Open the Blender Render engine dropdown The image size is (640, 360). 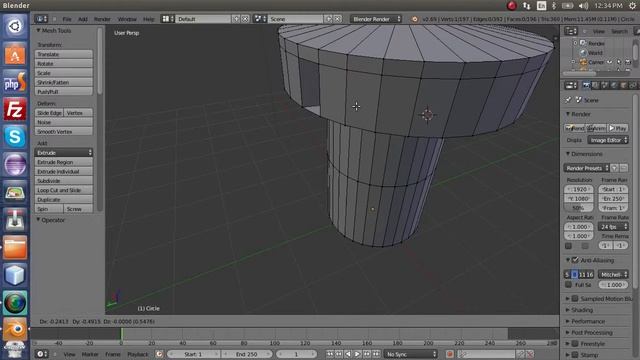[376, 19]
